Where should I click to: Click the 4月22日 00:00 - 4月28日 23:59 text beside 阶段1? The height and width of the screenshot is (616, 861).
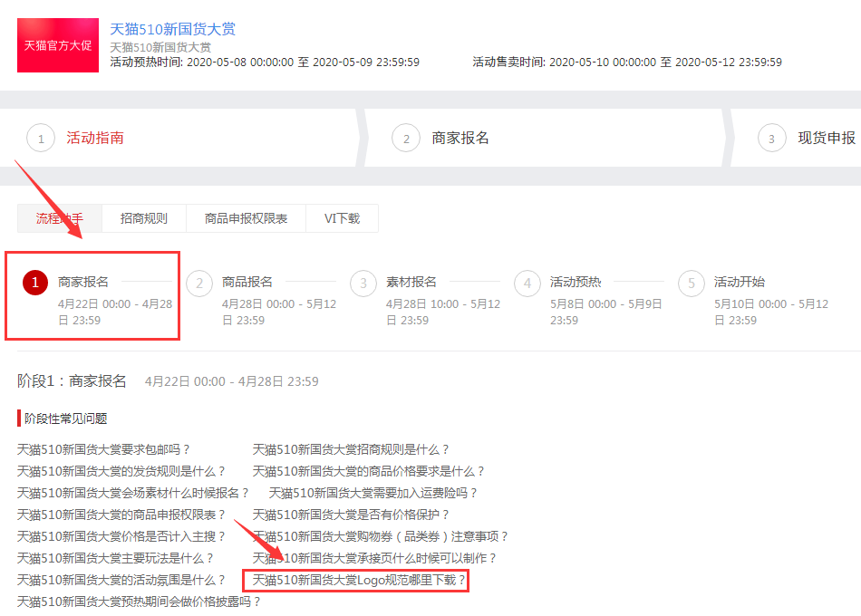coord(232,381)
